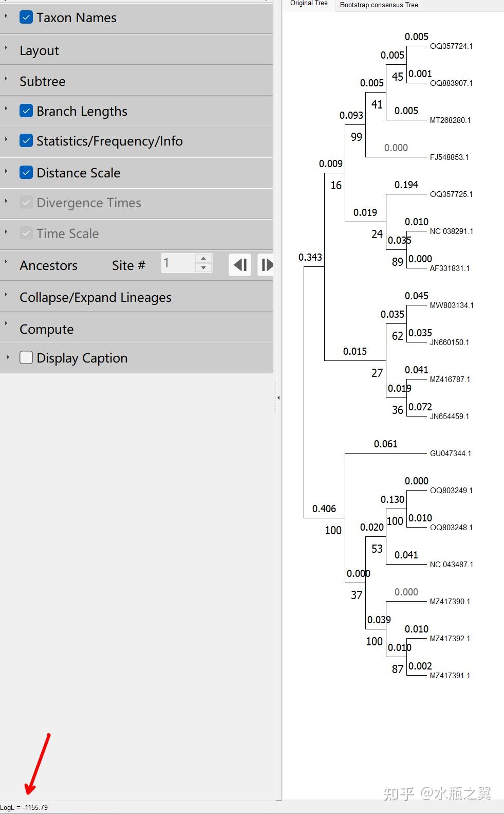Expand Collapse/Expand Lineages section arrow
Screen dimensions: 504x814
pyautogui.click(x=6, y=295)
